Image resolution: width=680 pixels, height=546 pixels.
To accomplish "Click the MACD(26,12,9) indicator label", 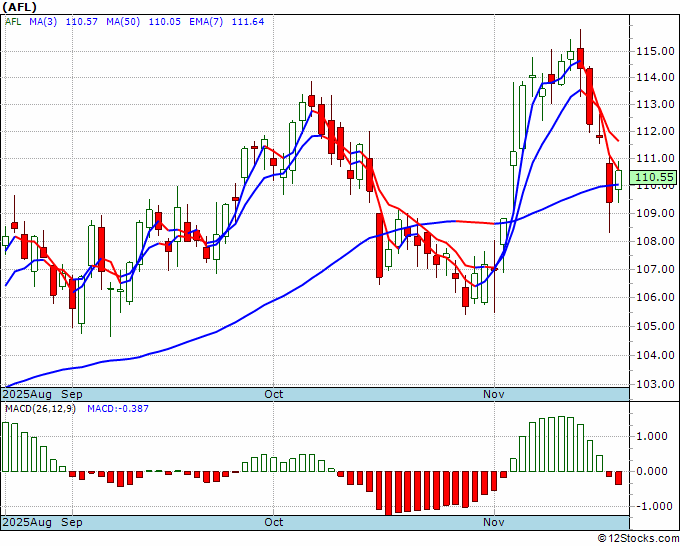I will [x=40, y=409].
